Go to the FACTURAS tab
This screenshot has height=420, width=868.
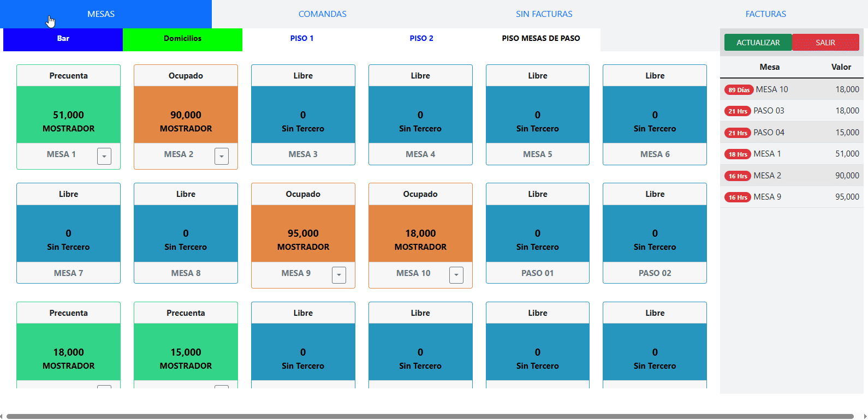click(765, 14)
